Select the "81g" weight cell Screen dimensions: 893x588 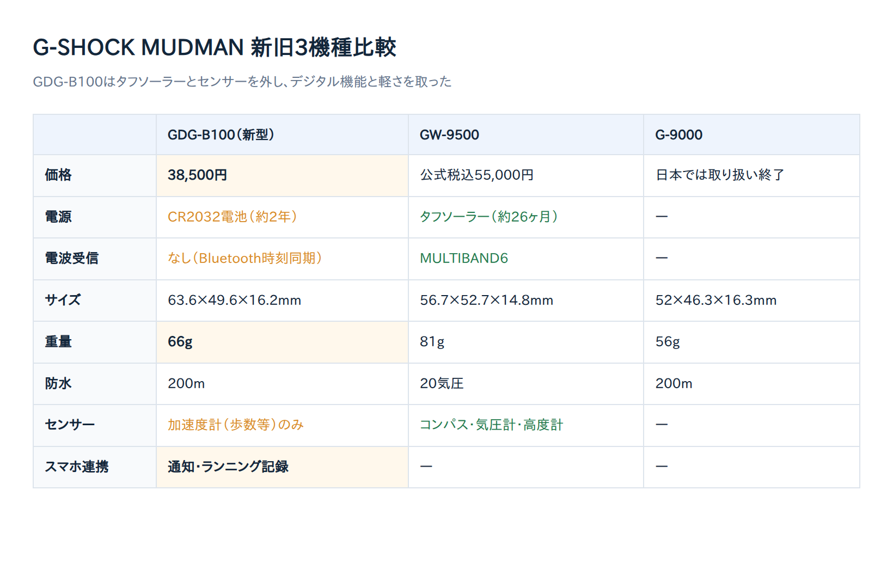(x=526, y=342)
